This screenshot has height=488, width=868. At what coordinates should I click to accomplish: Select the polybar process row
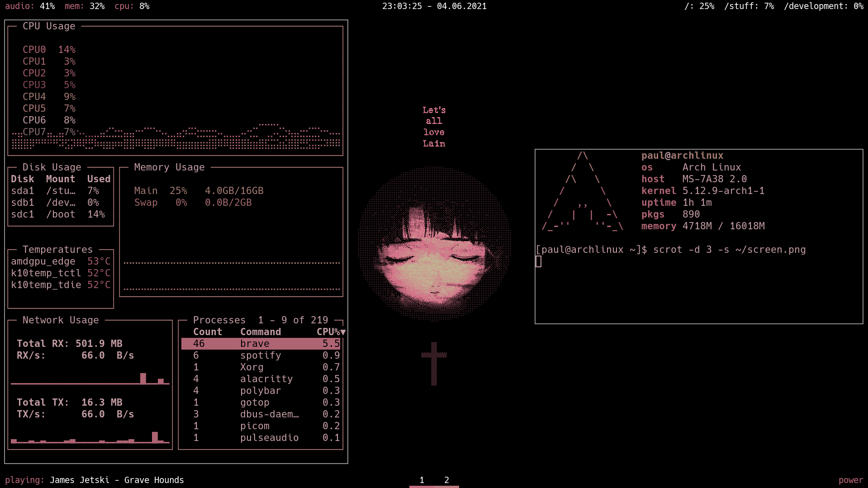pyautogui.click(x=261, y=391)
